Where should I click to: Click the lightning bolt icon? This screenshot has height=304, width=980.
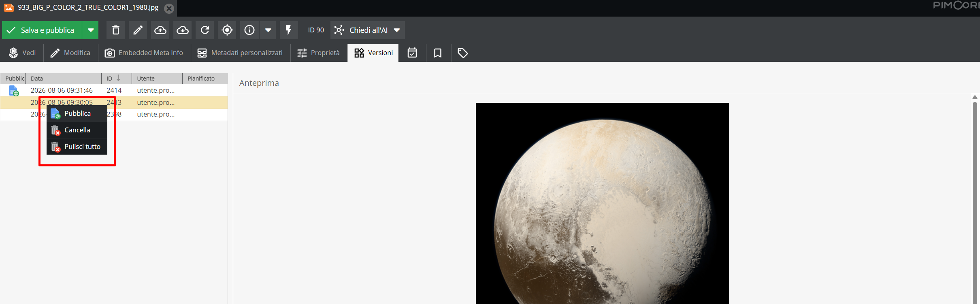click(x=289, y=30)
